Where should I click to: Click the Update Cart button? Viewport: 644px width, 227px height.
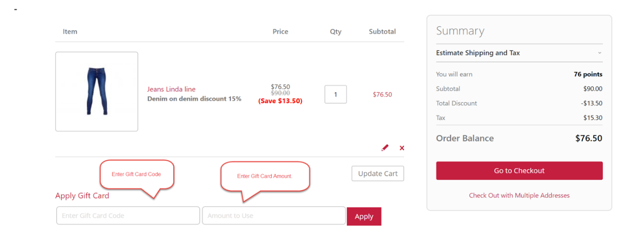377,173
